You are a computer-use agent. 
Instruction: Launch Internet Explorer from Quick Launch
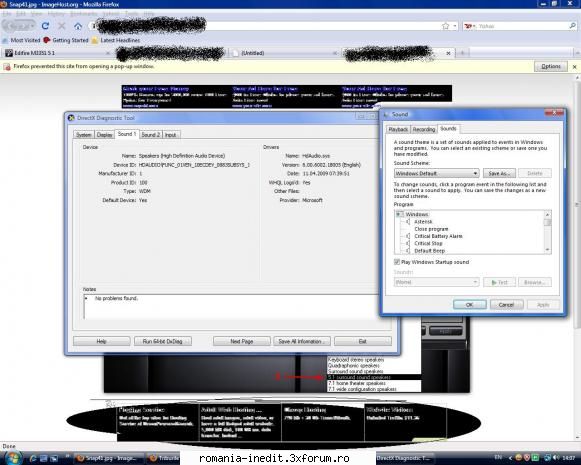[x=33, y=458]
